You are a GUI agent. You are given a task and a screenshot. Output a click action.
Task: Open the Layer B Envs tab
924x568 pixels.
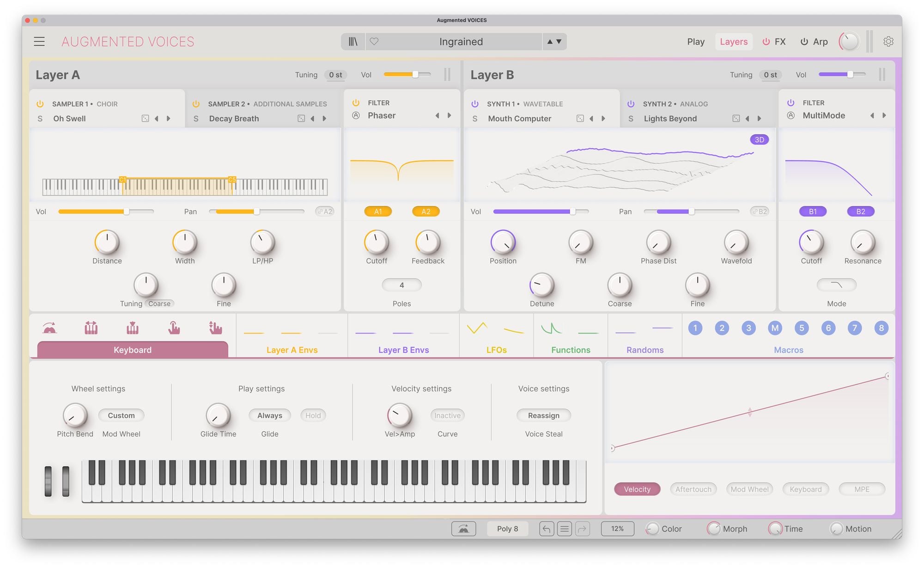pyautogui.click(x=403, y=350)
